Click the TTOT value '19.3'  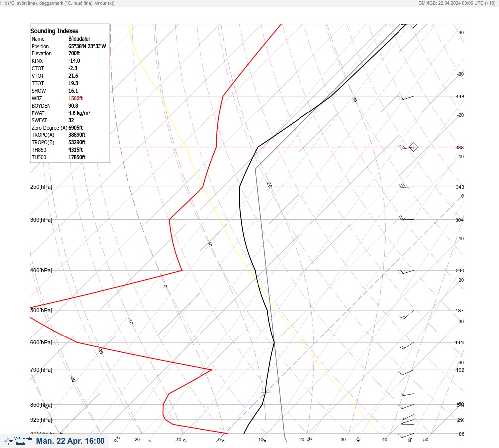pos(73,83)
